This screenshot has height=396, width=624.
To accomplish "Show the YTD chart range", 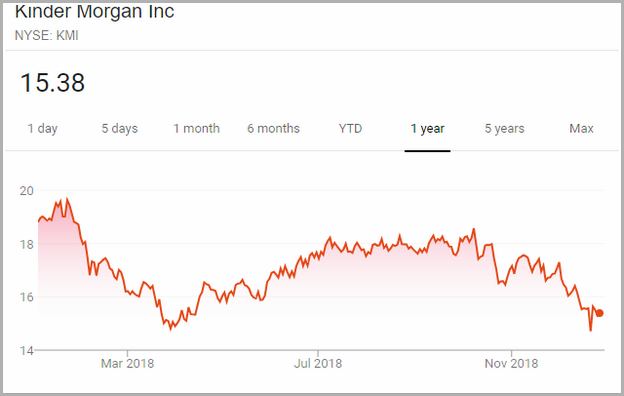I will (x=350, y=129).
